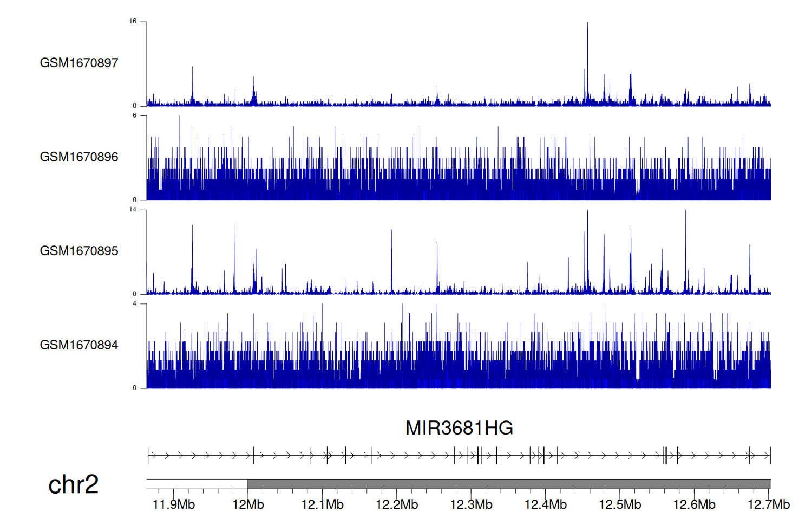812x531 pixels.
Task: Click the 12.6Mb axis position label
Action: [x=694, y=505]
